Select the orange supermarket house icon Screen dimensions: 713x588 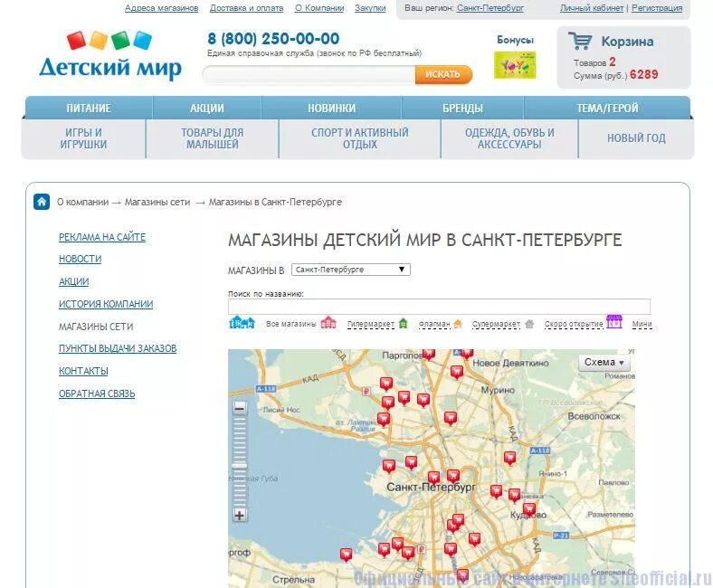click(x=458, y=323)
